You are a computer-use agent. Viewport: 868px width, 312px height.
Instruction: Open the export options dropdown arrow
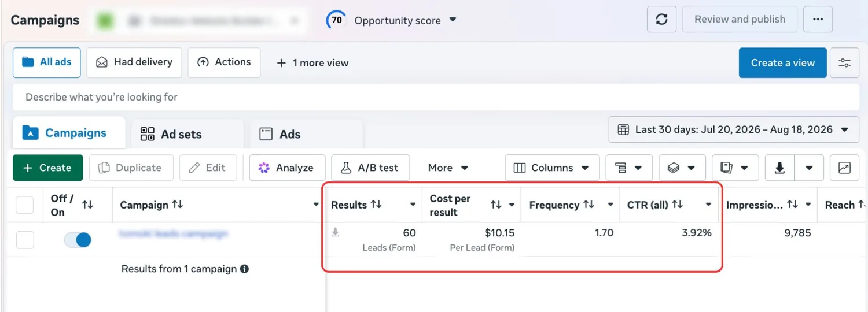tap(809, 168)
